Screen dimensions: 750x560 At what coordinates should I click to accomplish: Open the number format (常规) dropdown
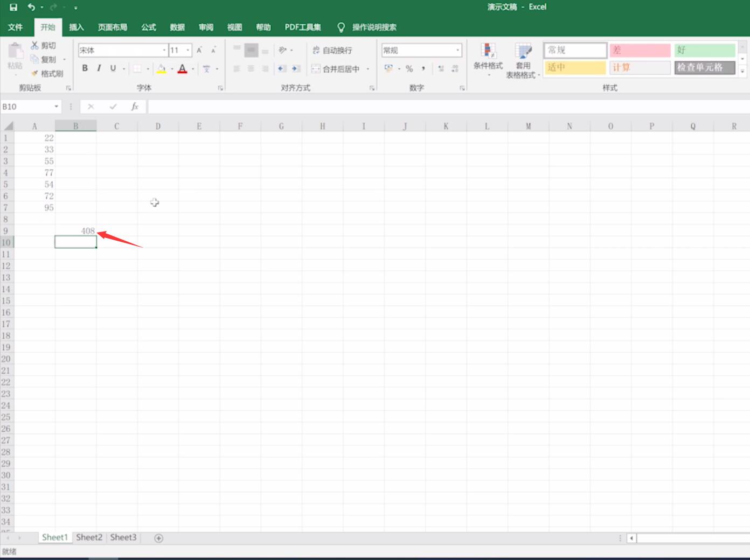tap(457, 50)
